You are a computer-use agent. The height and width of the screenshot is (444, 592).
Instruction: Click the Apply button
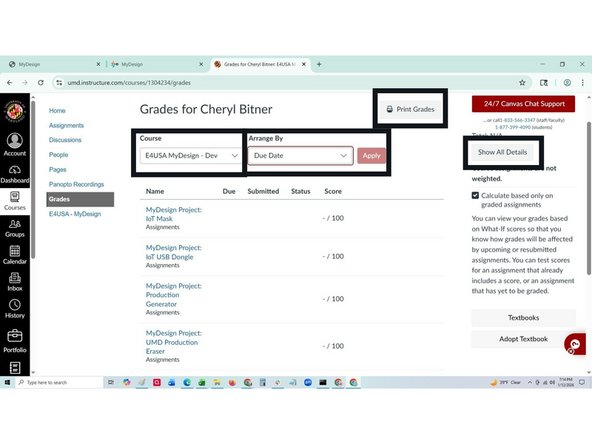click(x=372, y=156)
